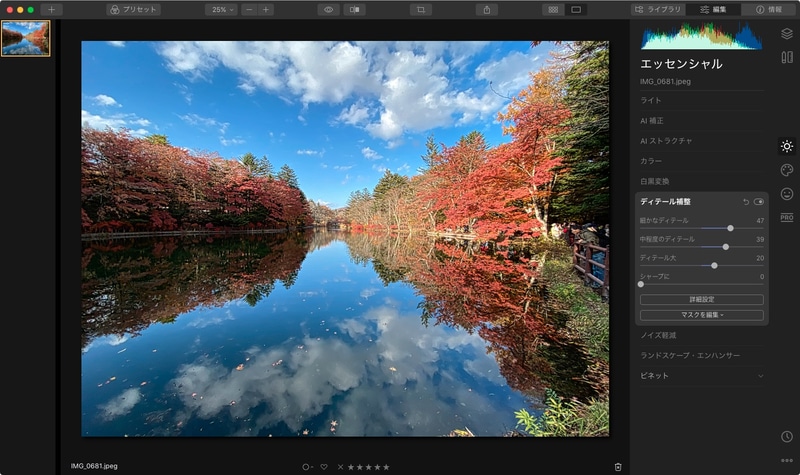This screenshot has height=475, width=800.
Task: Set rating to three stars
Action: pyautogui.click(x=368, y=467)
